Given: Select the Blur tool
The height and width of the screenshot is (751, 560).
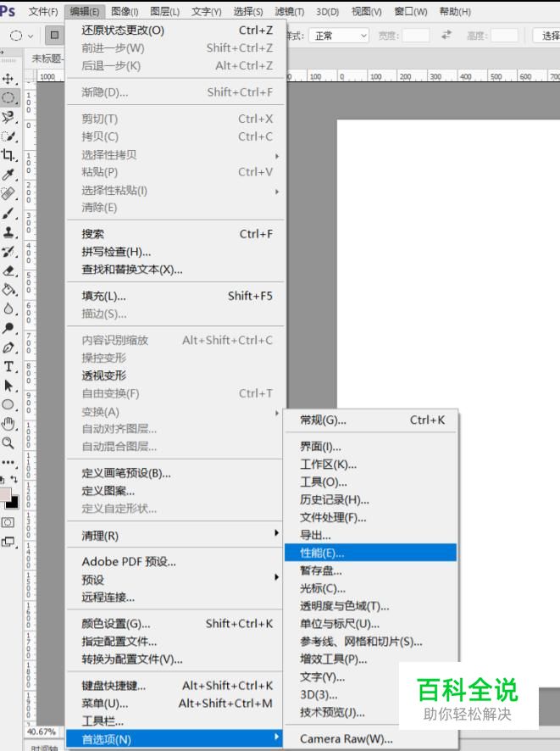Looking at the screenshot, I should (x=8, y=309).
